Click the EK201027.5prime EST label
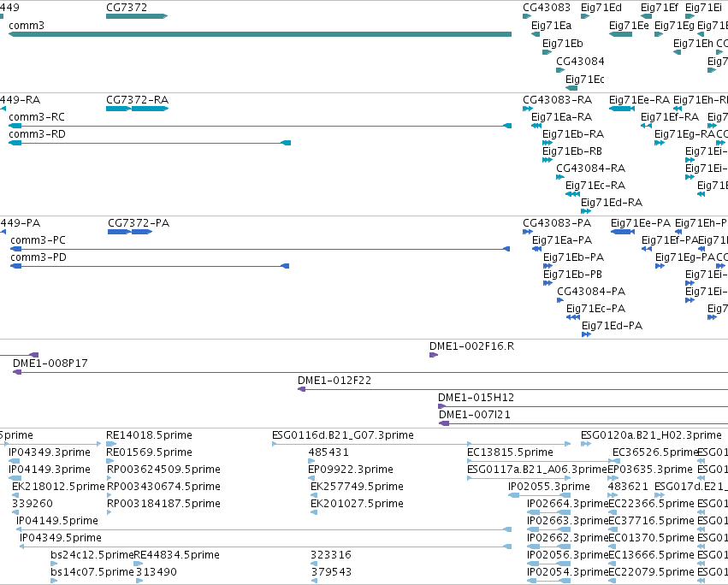The width and height of the screenshot is (728, 585). 357,504
